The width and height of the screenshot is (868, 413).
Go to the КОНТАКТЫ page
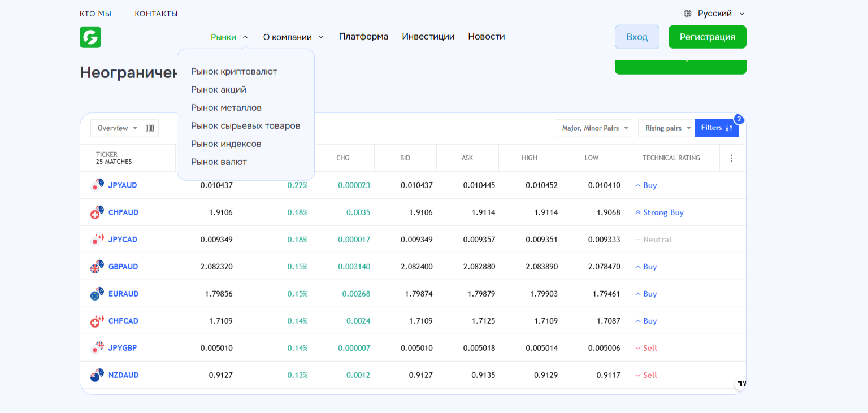point(156,14)
